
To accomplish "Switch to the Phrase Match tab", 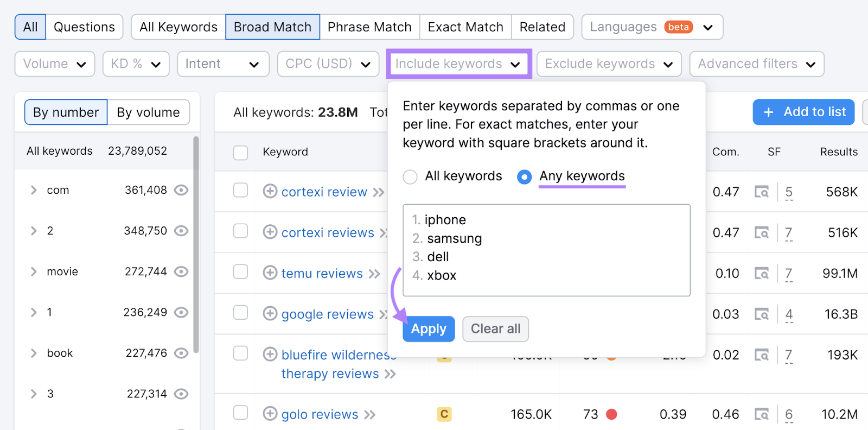I will tap(369, 27).
